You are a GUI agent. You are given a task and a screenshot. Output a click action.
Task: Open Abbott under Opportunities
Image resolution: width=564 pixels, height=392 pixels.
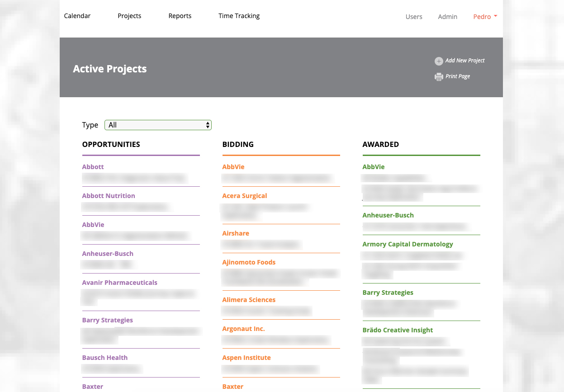tap(93, 167)
